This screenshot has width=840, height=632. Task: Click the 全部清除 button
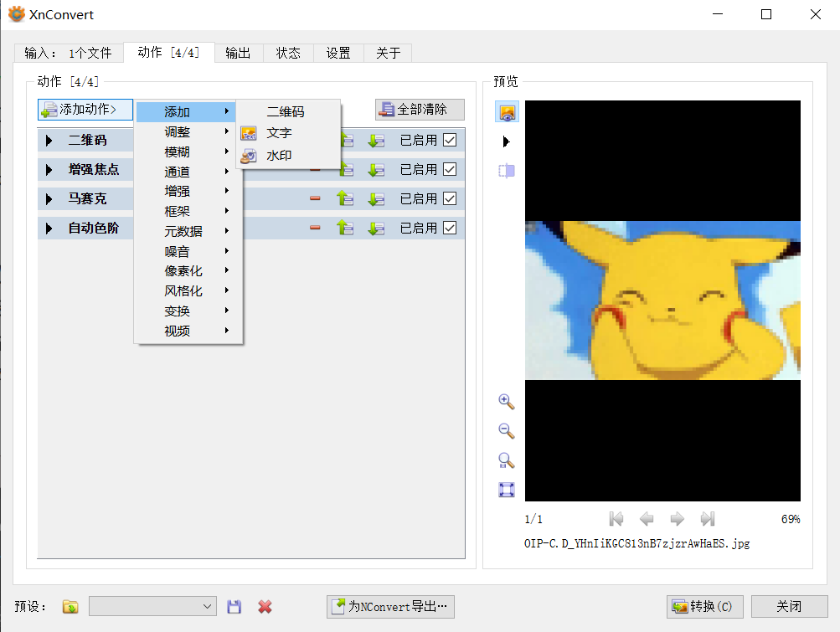[420, 110]
